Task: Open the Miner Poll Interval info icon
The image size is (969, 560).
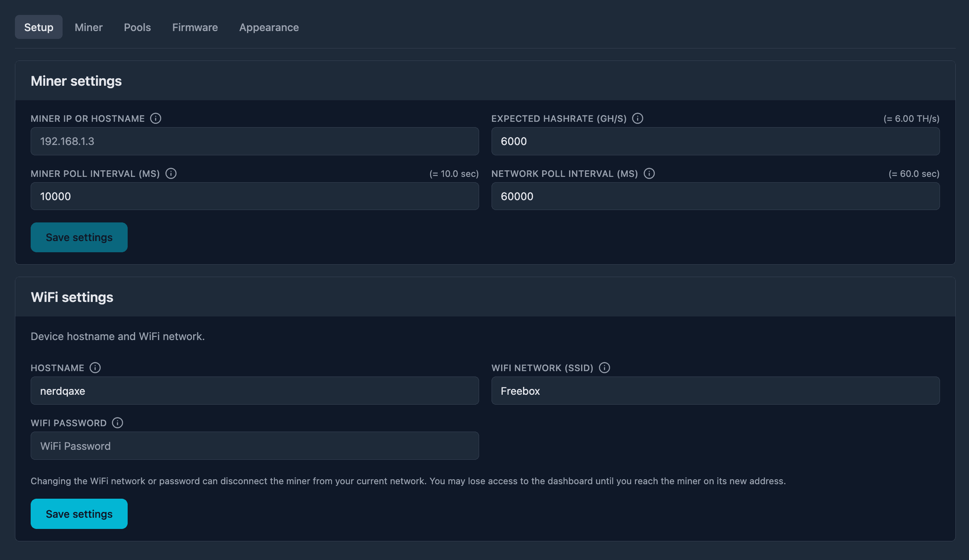Action: [x=171, y=174]
